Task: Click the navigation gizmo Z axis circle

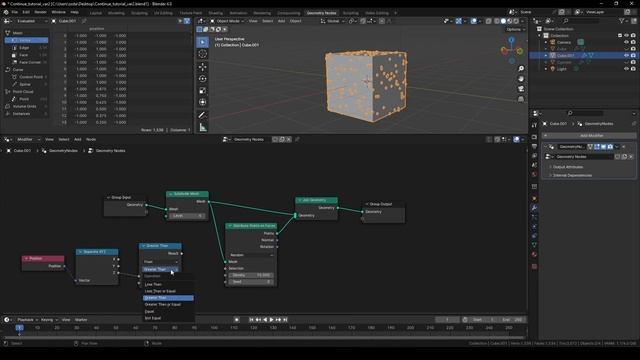Action: coord(511,40)
